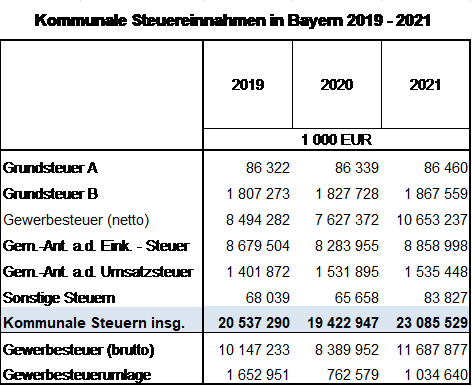This screenshot has height=386, width=472.
Task: Select the Gewerbesteuer (brutto) row label
Action: [x=79, y=350]
